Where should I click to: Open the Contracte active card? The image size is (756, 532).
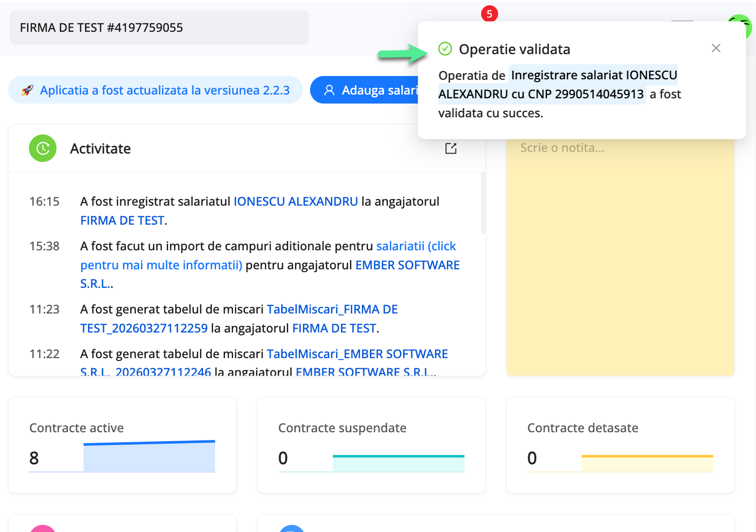[x=122, y=445]
